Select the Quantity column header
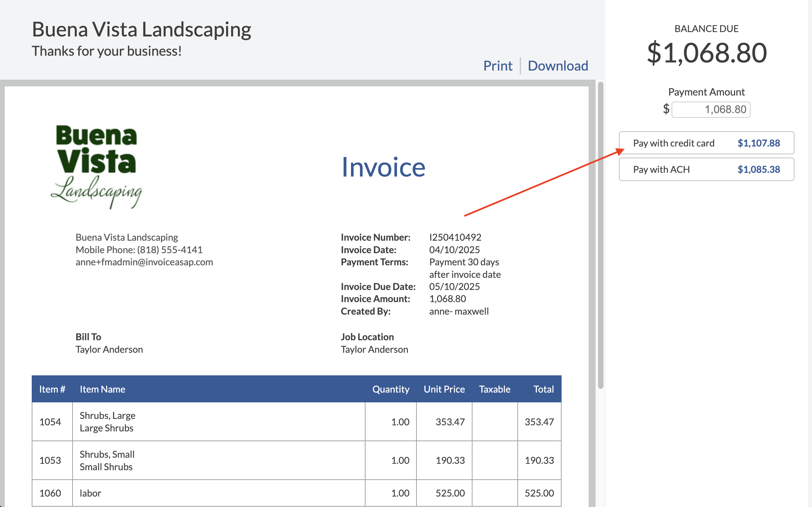The image size is (812, 507). click(x=390, y=389)
